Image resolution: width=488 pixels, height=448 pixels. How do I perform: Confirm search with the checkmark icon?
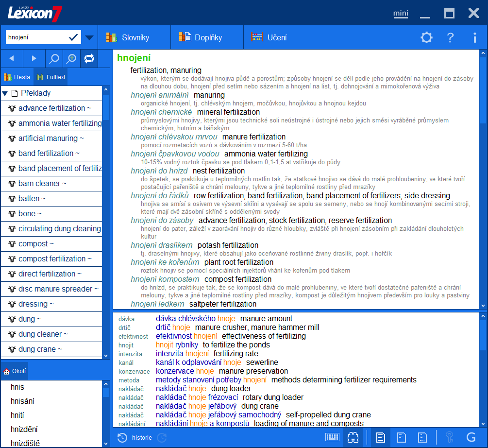click(73, 38)
